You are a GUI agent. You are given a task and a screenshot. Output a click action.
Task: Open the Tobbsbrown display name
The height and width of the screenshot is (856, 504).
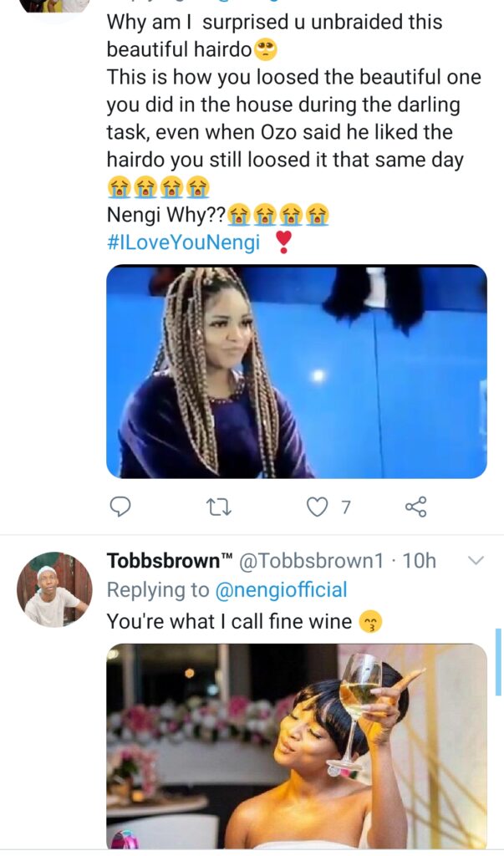[x=169, y=561]
